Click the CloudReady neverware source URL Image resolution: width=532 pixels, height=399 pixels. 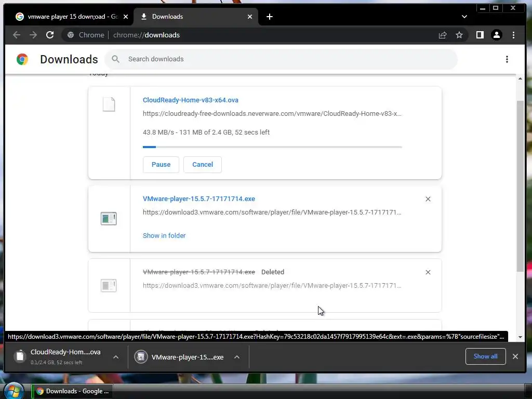pyautogui.click(x=272, y=114)
